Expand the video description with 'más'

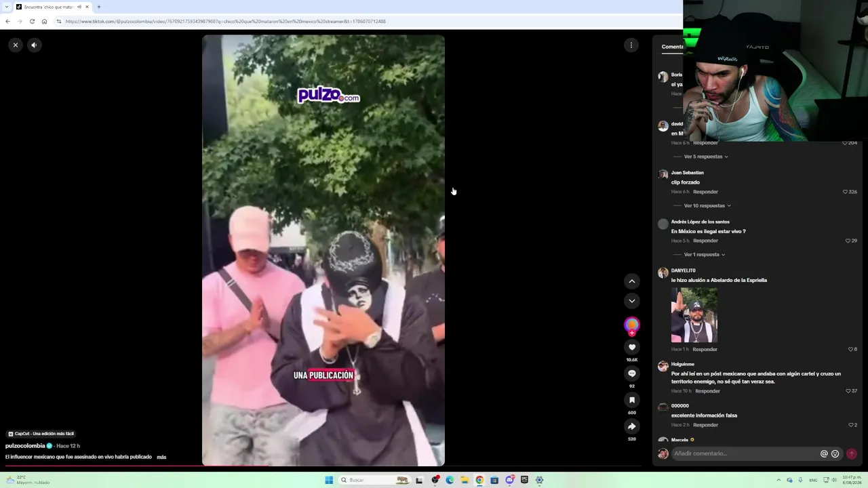161,457
